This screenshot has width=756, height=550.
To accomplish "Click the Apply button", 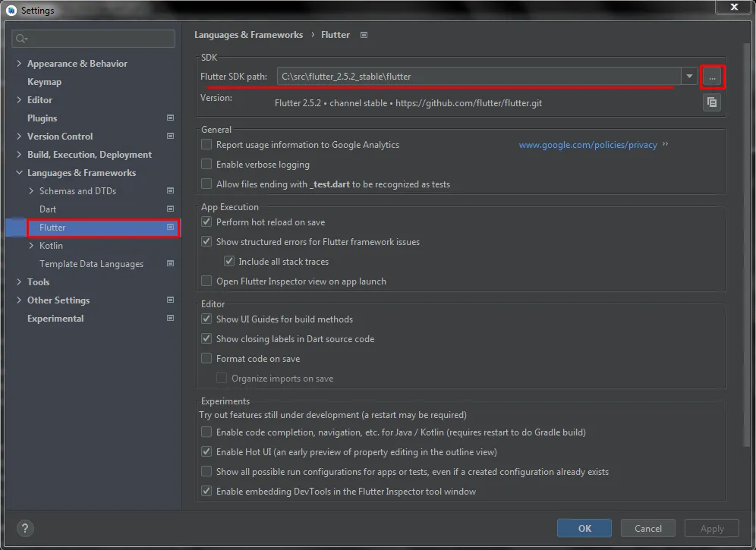I will (712, 528).
